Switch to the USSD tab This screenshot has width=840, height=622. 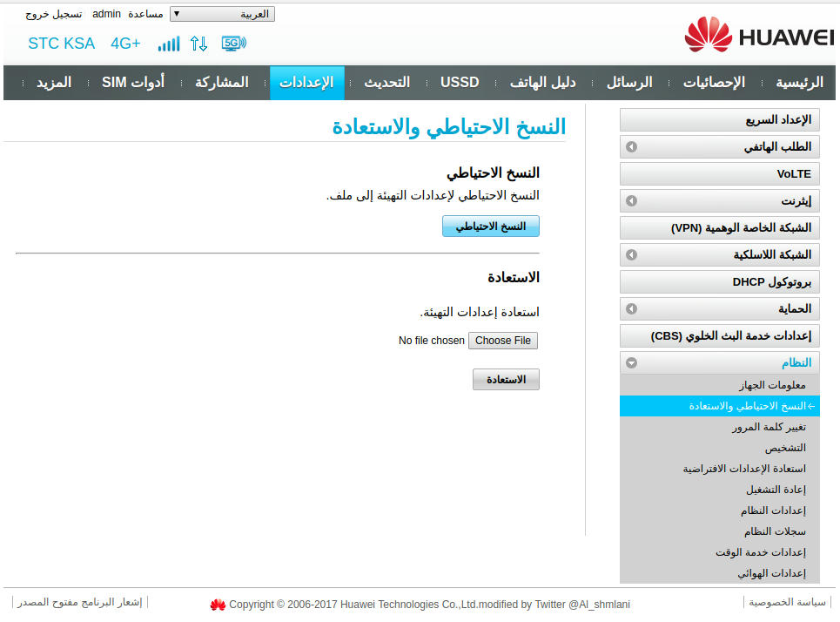tap(460, 83)
